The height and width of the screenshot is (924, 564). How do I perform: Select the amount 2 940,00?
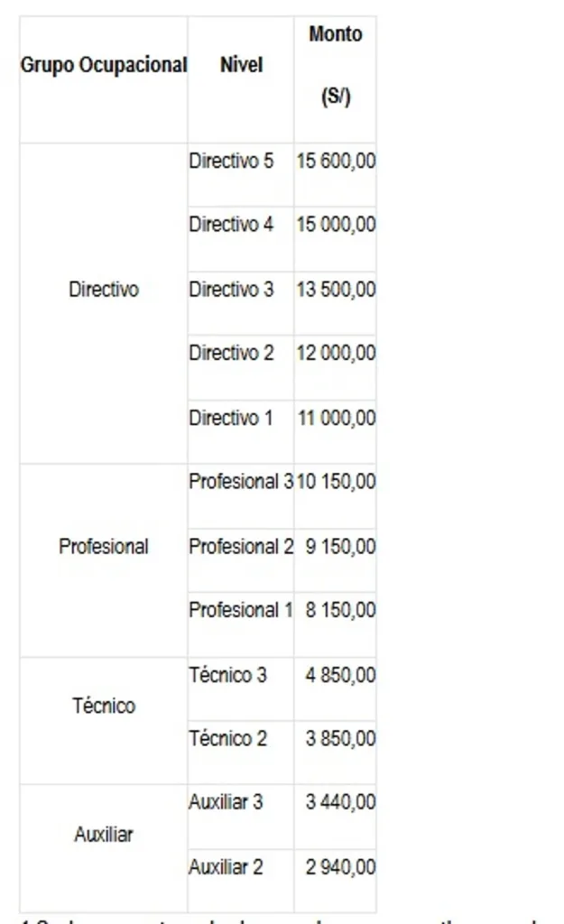tap(336, 881)
